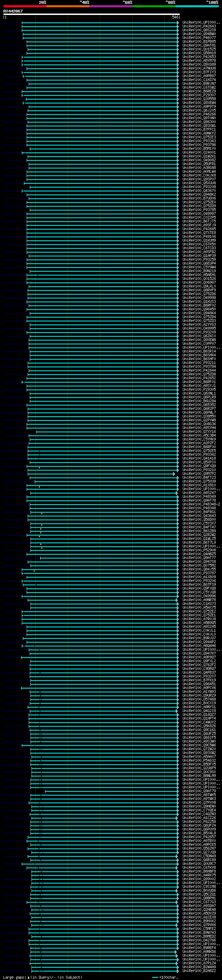Viewport: 222px width, 980px height.
Task: Open hit UniRef100_P46077
Action: (199, 38)
